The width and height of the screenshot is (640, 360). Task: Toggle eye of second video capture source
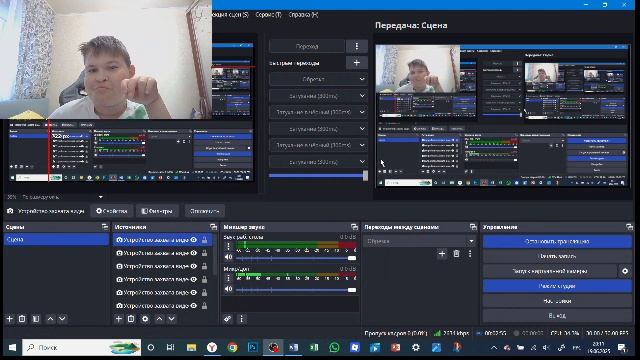point(194,253)
